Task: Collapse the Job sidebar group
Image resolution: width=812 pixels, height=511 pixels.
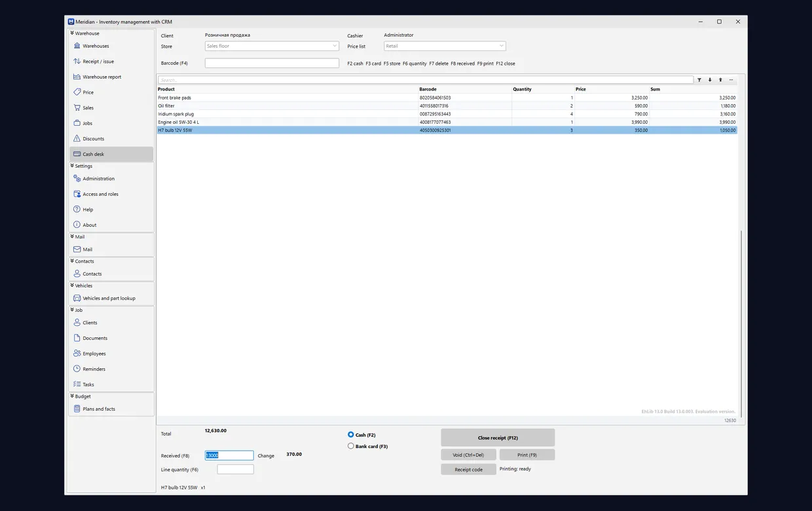Action: tap(72, 310)
